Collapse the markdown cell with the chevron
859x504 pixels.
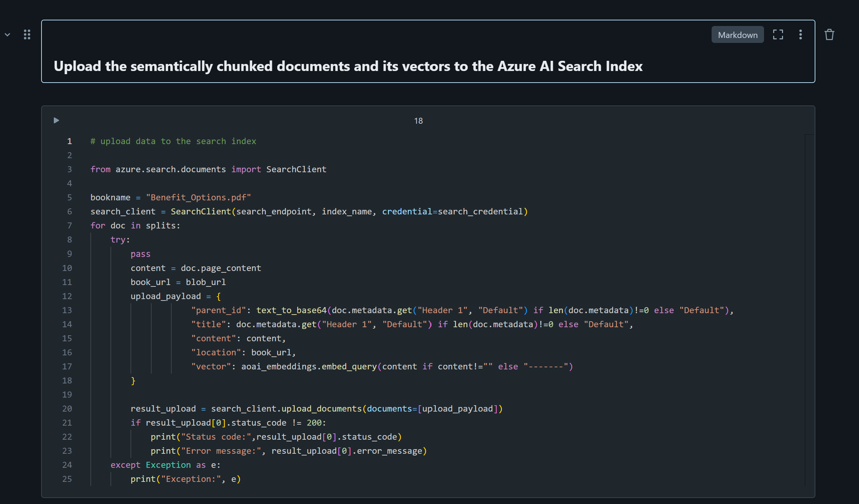(x=7, y=35)
